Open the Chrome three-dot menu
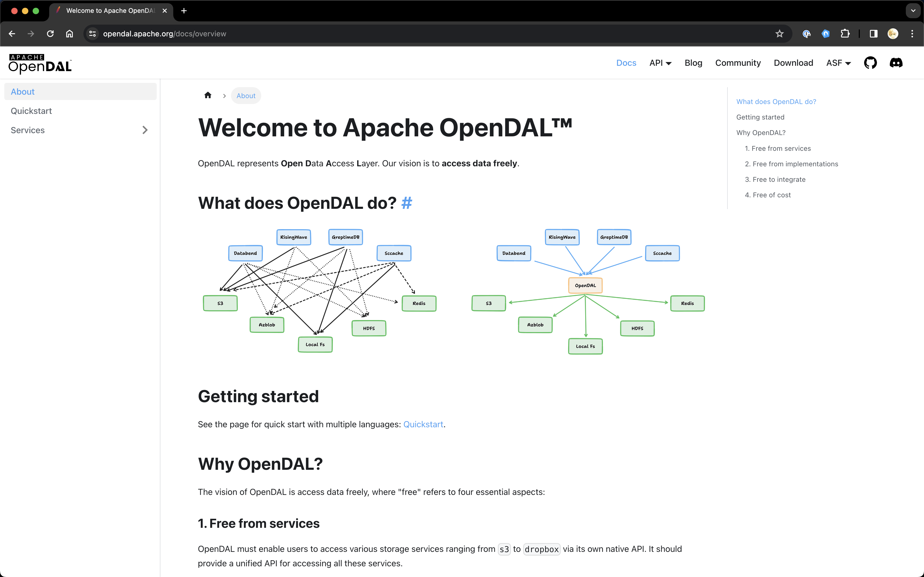Screen dimensions: 924x577 pyautogui.click(x=912, y=34)
